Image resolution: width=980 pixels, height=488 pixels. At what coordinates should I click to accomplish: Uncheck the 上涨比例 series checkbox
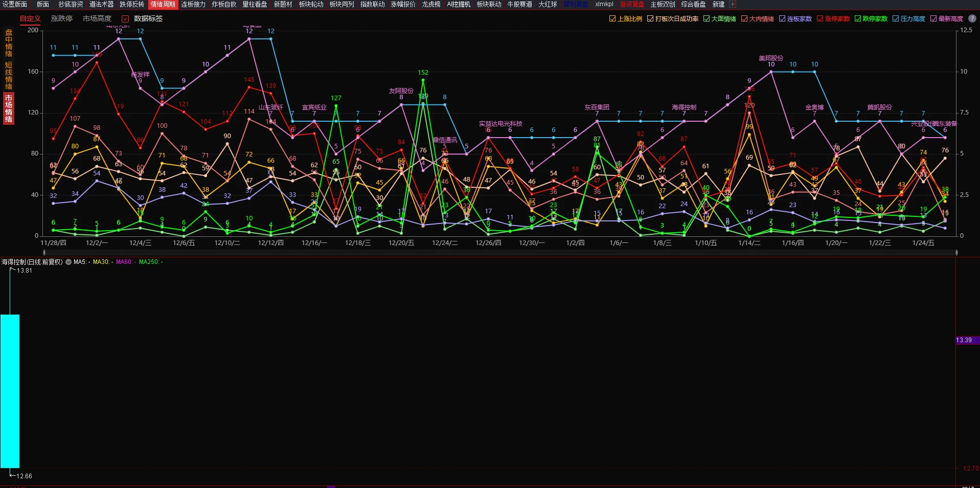click(x=612, y=18)
